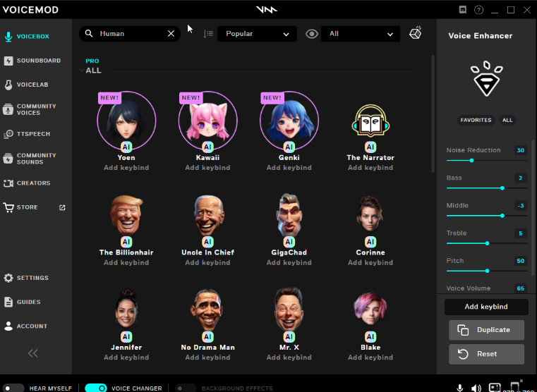
Task: Add keybind for GigaChad voice
Action: point(289,262)
